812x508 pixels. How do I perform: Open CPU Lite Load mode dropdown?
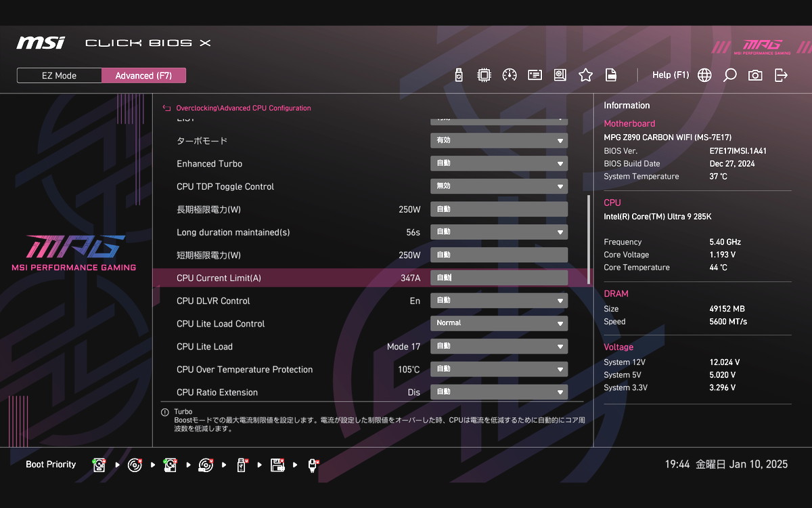click(x=499, y=347)
